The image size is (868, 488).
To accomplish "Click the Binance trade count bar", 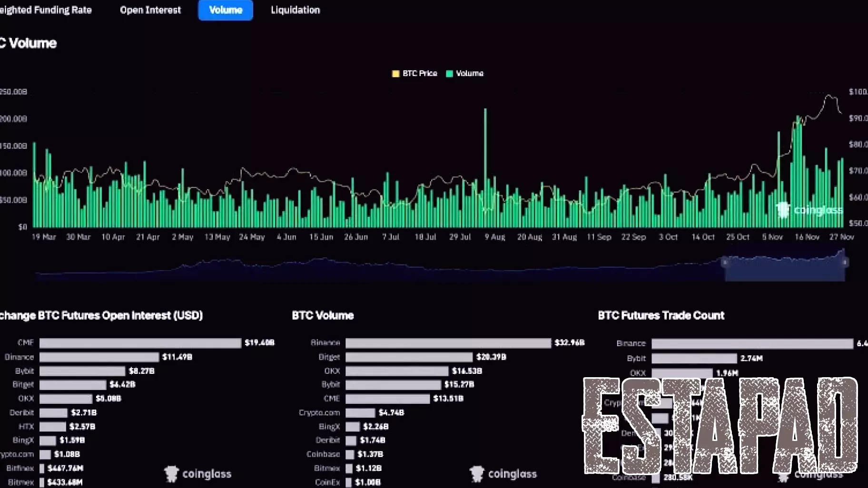I will [x=752, y=343].
